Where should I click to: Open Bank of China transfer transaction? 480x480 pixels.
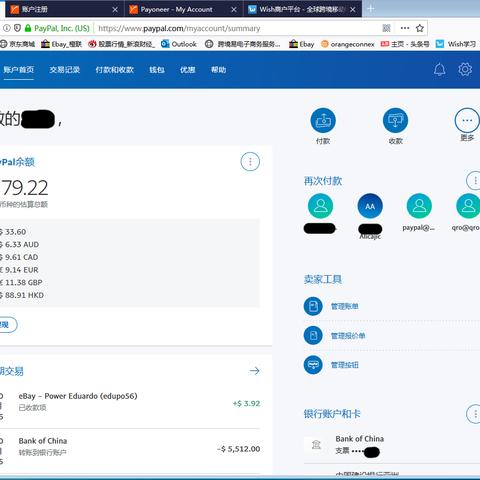click(130, 450)
